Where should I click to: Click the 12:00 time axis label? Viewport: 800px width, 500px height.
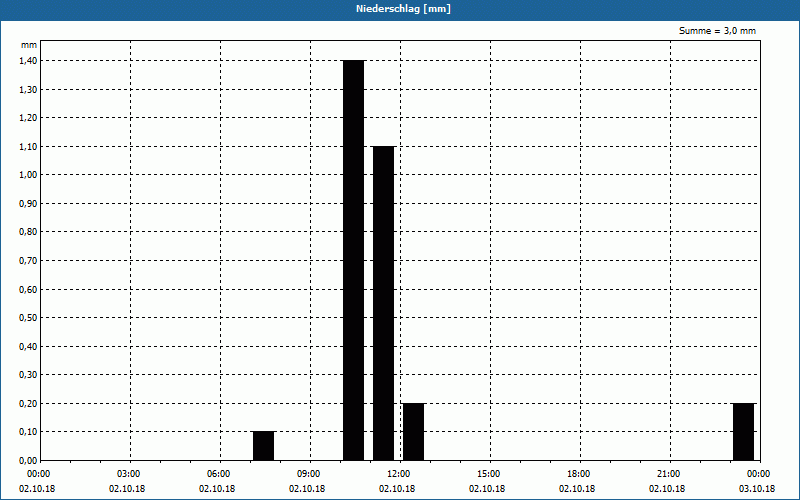[401, 474]
